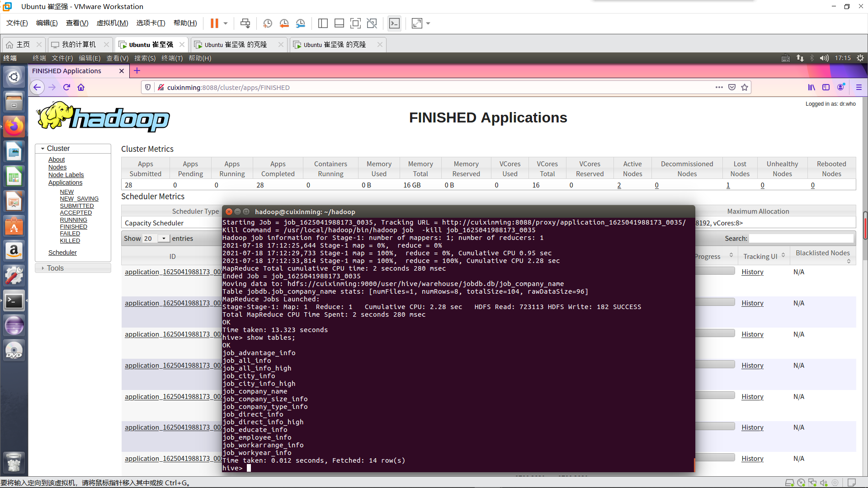Toggle volume indicator in top panel
This screenshot has width=868, height=488.
824,58
